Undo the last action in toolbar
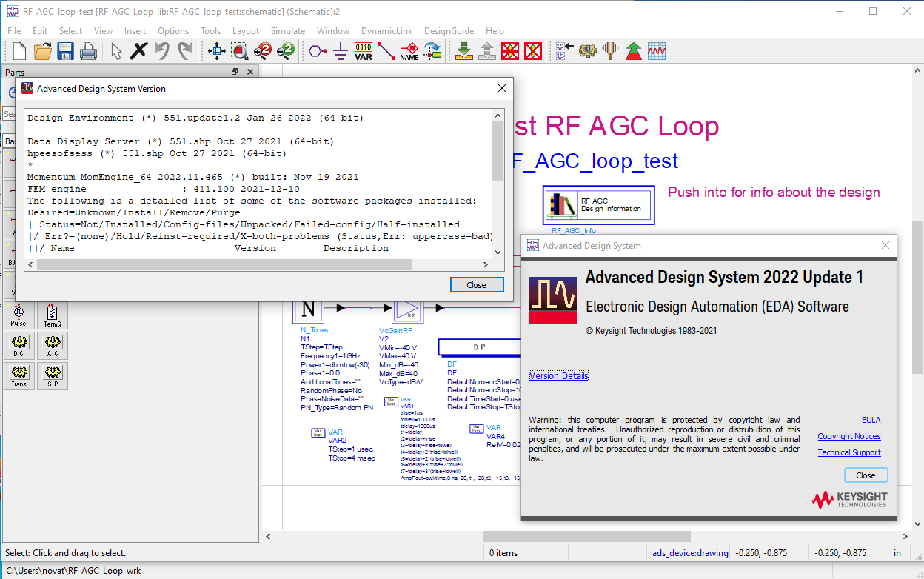 pos(161,51)
